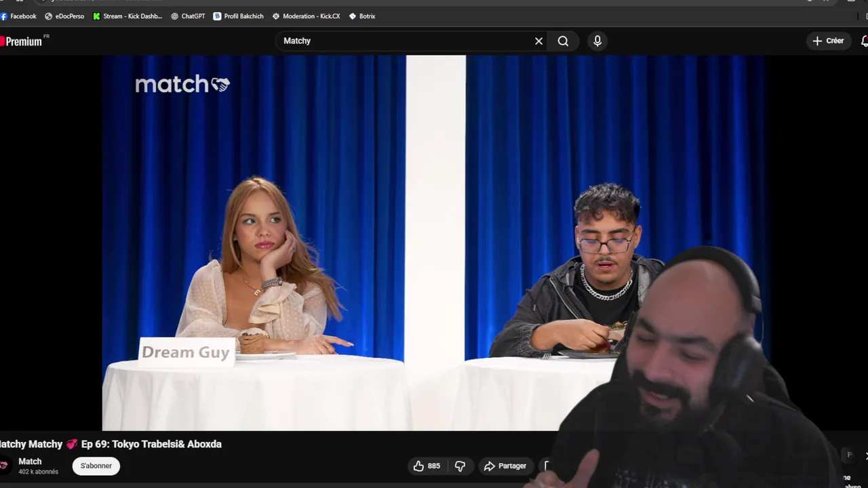Go to YouTube Premium home logo
This screenshot has height=488, width=868.
23,41
